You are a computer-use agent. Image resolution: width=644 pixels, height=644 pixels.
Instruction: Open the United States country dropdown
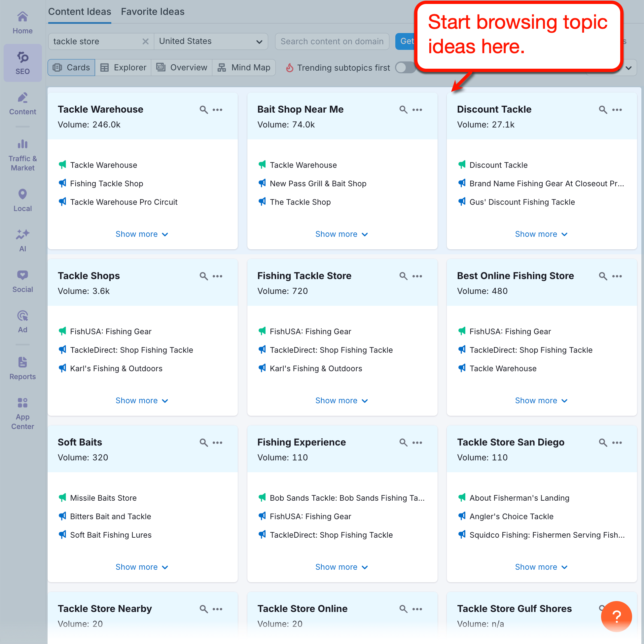pos(211,41)
